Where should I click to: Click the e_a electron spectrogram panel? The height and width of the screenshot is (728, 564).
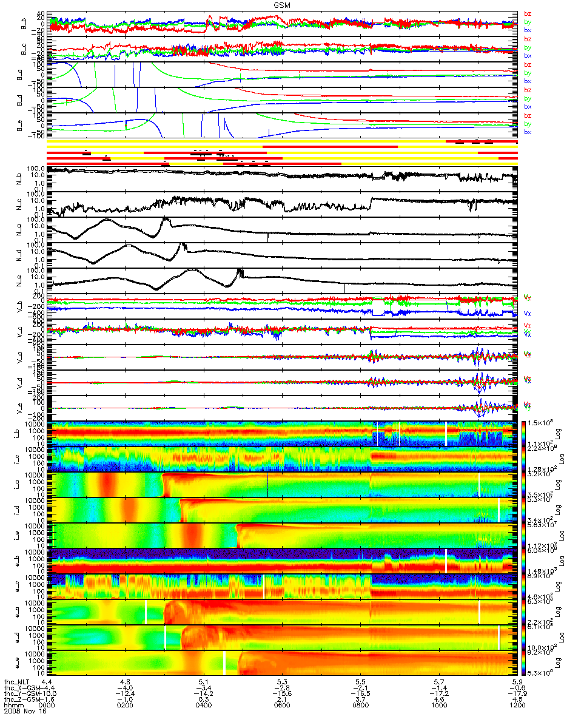tap(282, 612)
